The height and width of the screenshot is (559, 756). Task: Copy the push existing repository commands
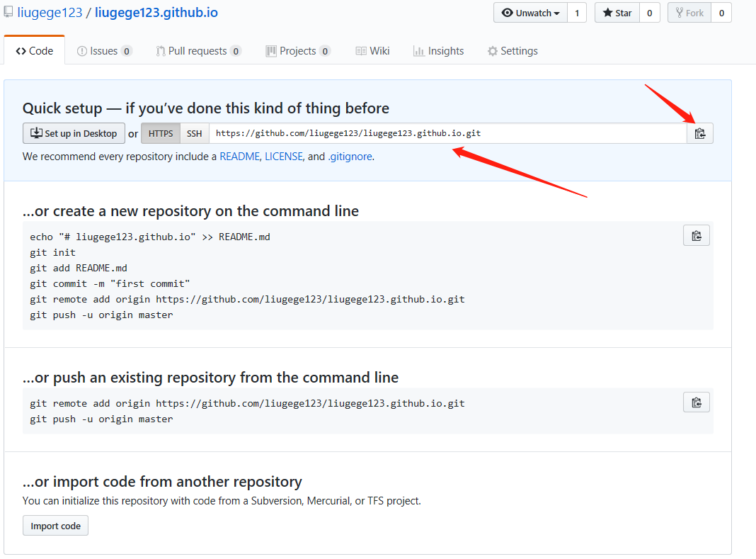coord(696,402)
